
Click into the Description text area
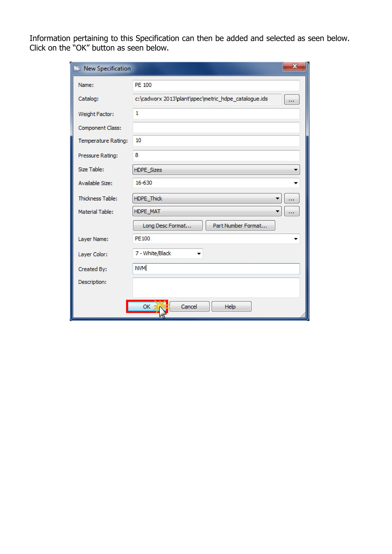click(x=216, y=287)
